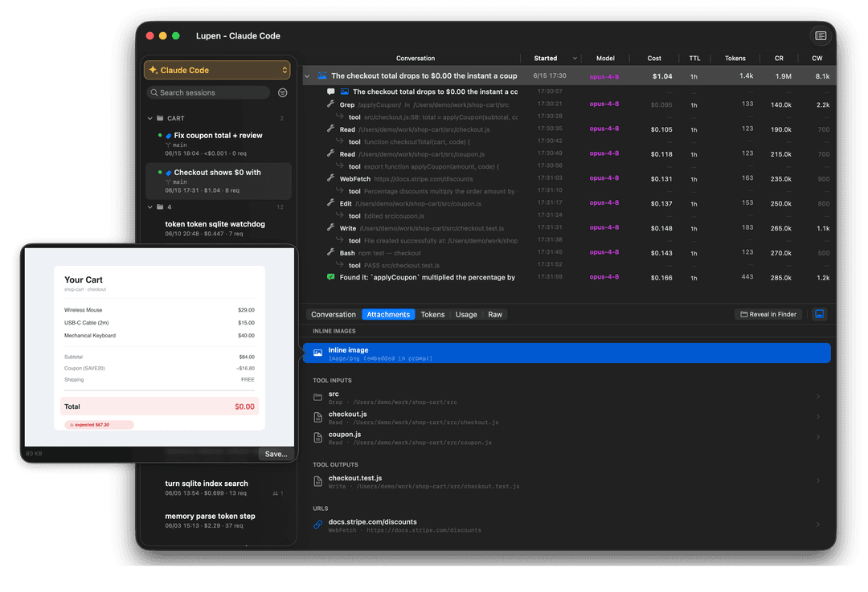Expand the src tool input chevron
This screenshot has height=592, width=868.
pos(818,397)
